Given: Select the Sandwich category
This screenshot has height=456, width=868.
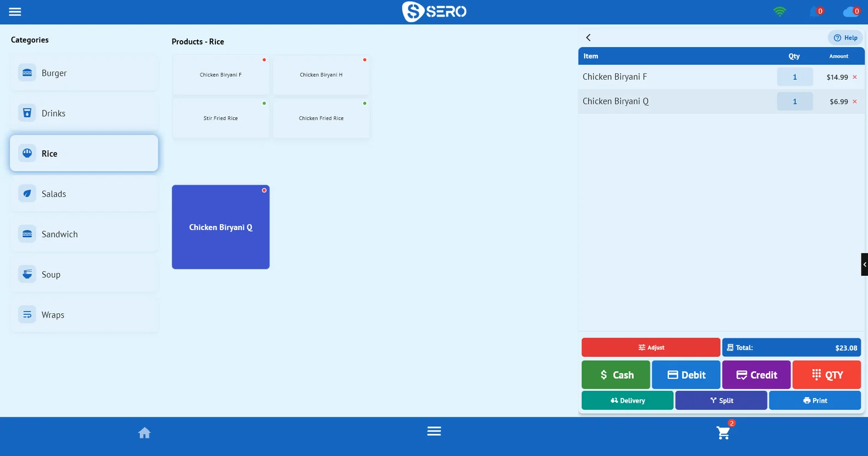Looking at the screenshot, I should pos(84,234).
